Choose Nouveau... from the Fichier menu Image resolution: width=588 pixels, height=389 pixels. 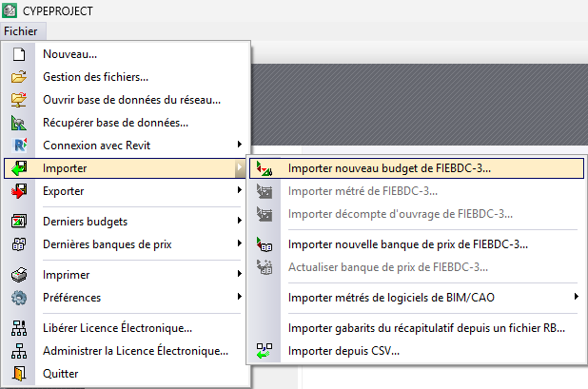(127, 54)
